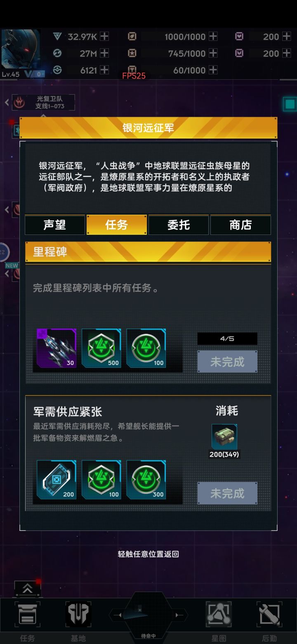Image resolution: width=297 pixels, height=644 pixels.
Task: Switch fleet with right arrow beside 待命中
Action: [178, 615]
